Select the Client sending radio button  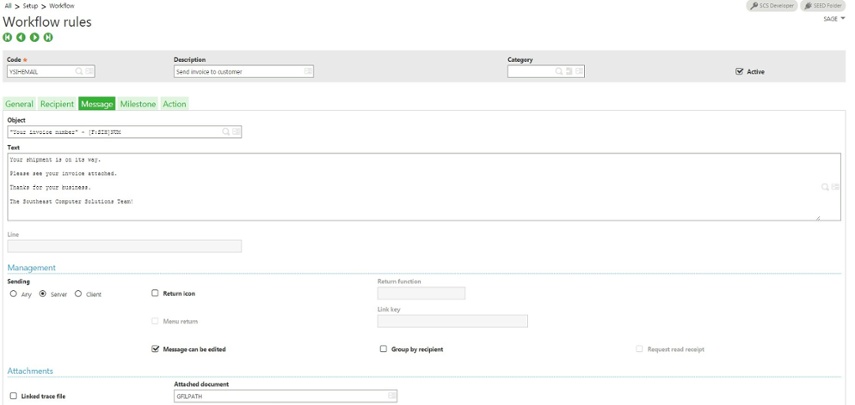(78, 293)
